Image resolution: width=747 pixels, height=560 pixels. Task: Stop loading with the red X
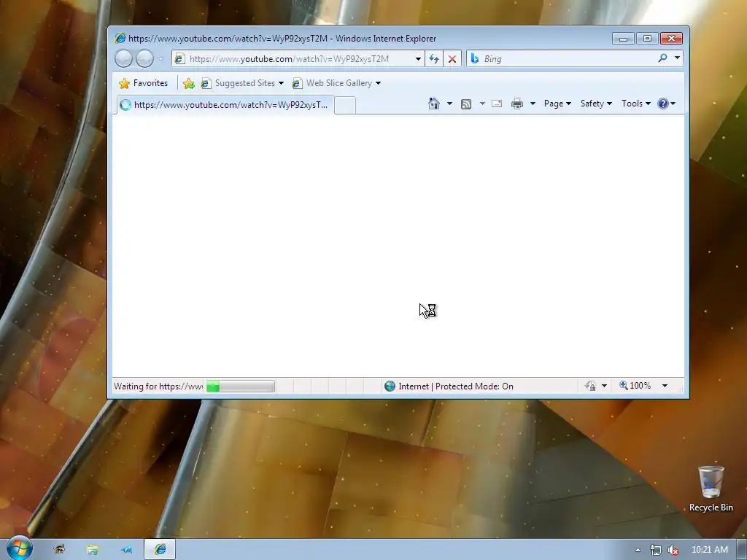(x=452, y=59)
